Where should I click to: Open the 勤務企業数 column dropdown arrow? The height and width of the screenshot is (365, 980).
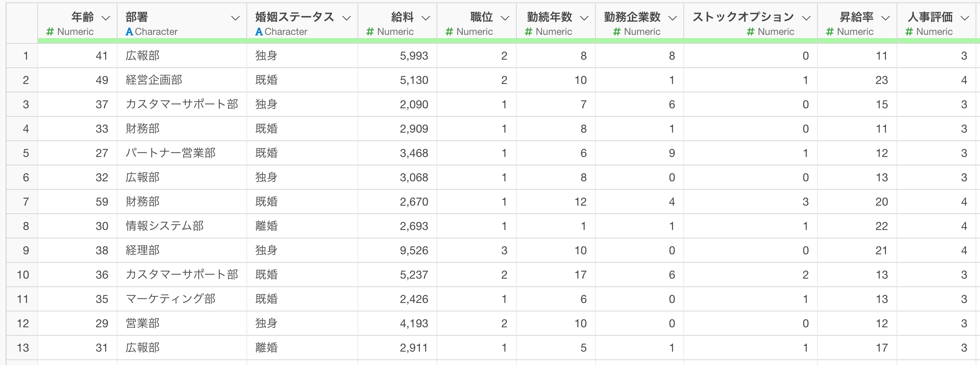[672, 18]
